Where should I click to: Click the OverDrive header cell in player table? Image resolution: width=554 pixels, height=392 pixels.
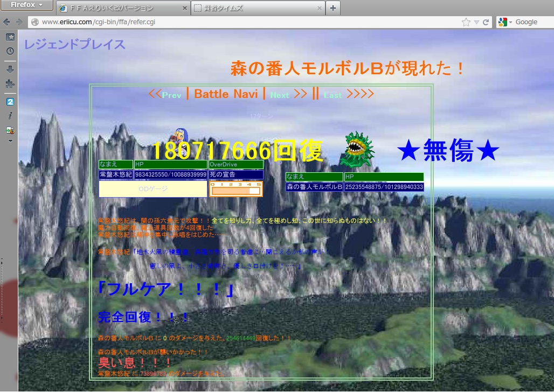pos(236,164)
